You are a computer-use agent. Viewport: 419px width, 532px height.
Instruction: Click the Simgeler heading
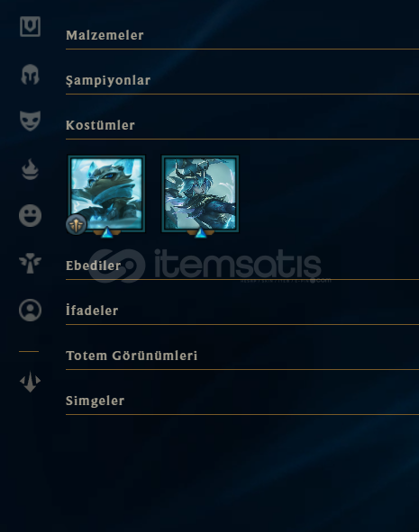[96, 401]
